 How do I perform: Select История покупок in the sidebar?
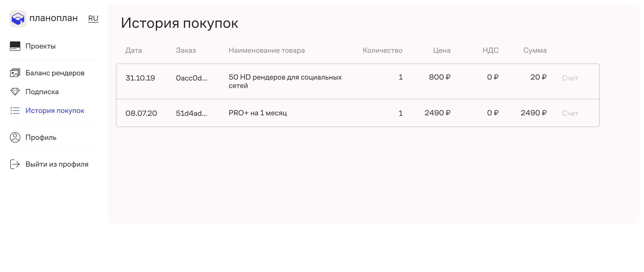click(x=55, y=111)
